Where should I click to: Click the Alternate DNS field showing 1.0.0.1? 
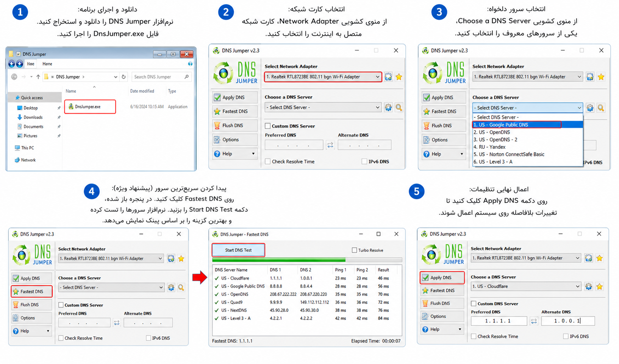[568, 321]
